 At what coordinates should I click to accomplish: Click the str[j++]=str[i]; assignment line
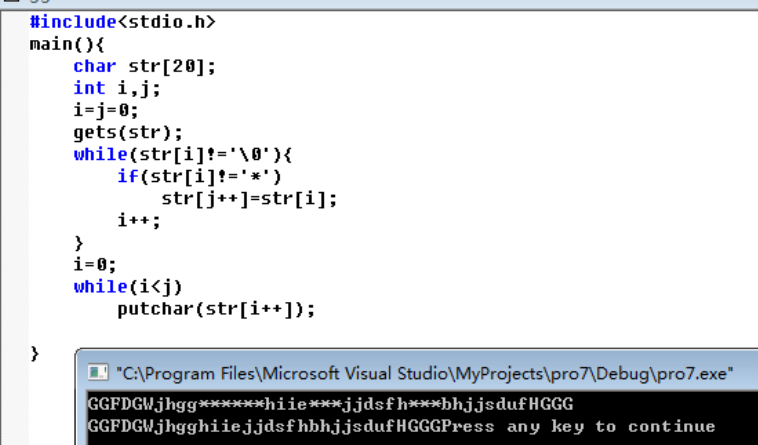[249, 199]
